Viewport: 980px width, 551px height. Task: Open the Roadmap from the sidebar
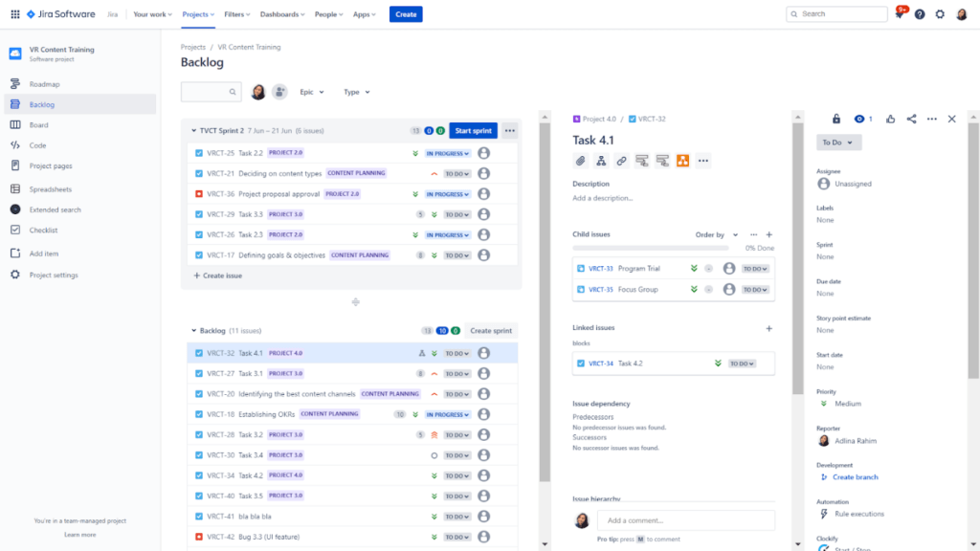tap(45, 84)
